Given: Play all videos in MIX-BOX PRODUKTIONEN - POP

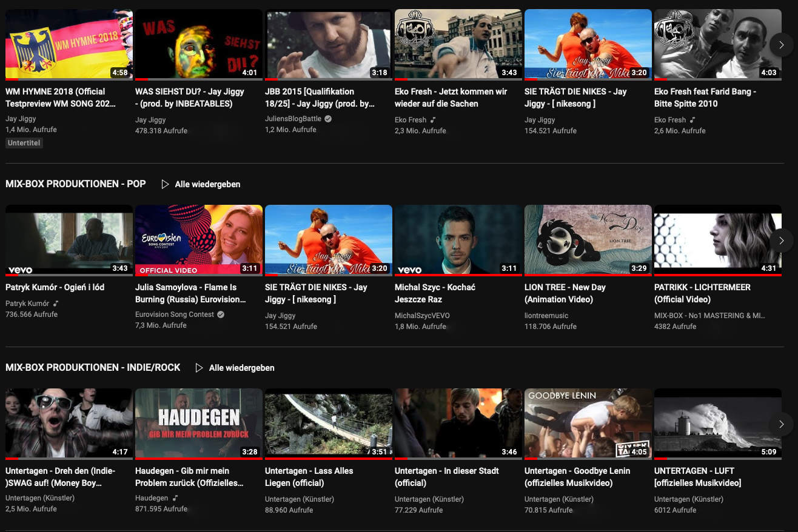Looking at the screenshot, I should point(201,184).
